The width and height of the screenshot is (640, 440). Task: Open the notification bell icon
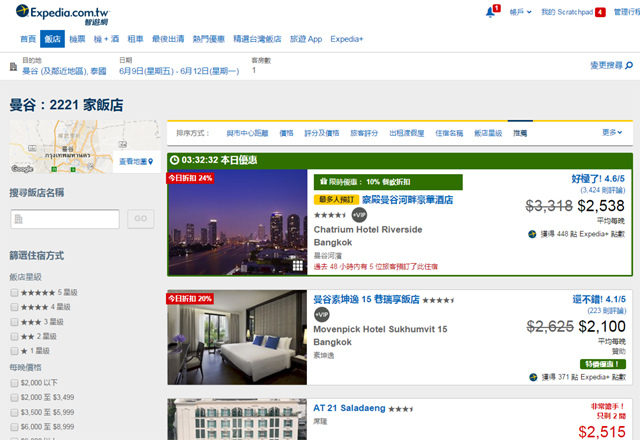pos(490,13)
